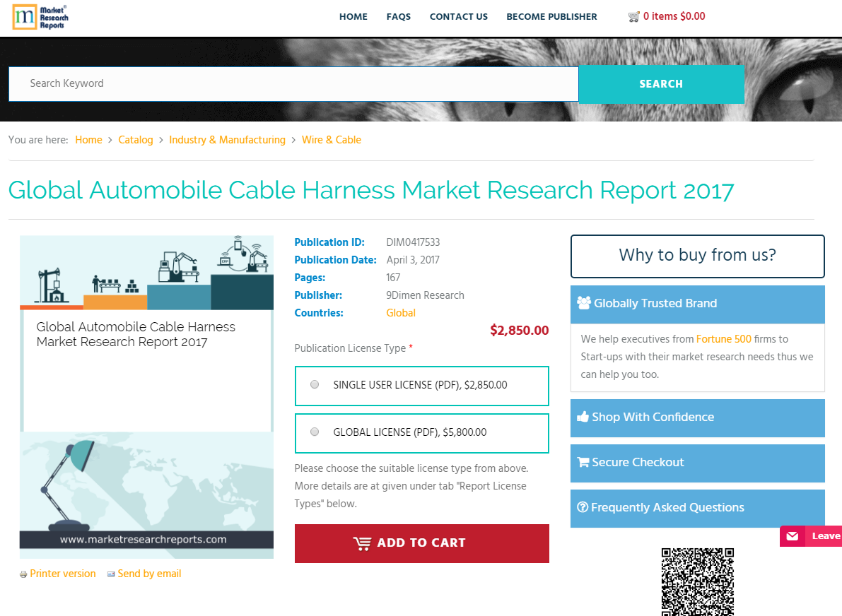
Task: Expand the Frequently Asked Questions panel
Action: tap(697, 508)
